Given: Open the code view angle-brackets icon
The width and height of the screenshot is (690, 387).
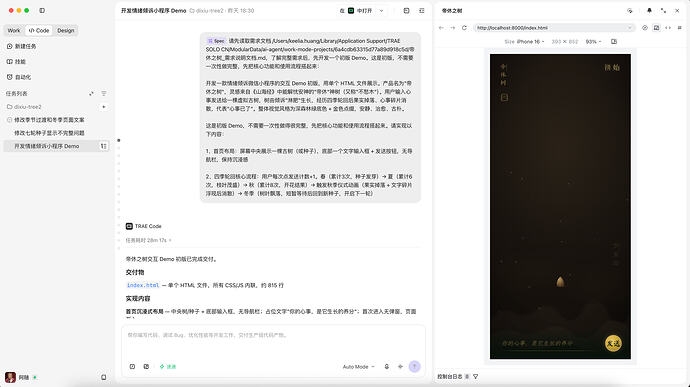Looking at the screenshot, I should 668,28.
